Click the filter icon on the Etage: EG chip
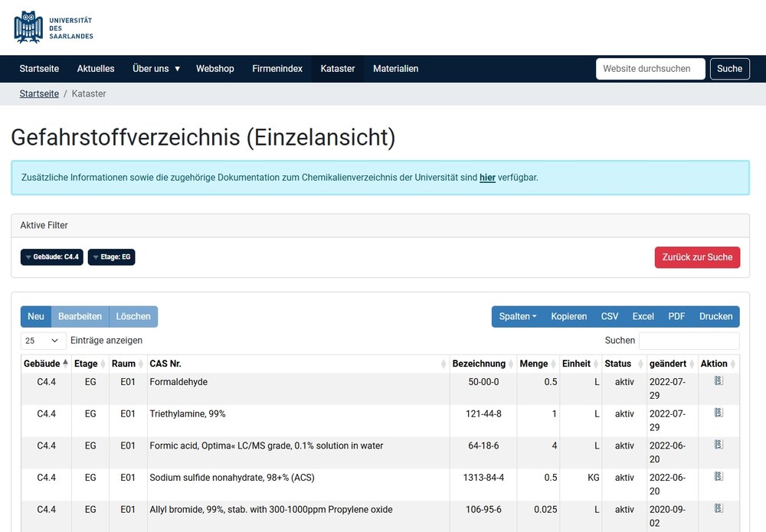Viewport: 766px width, 532px height. click(96, 256)
